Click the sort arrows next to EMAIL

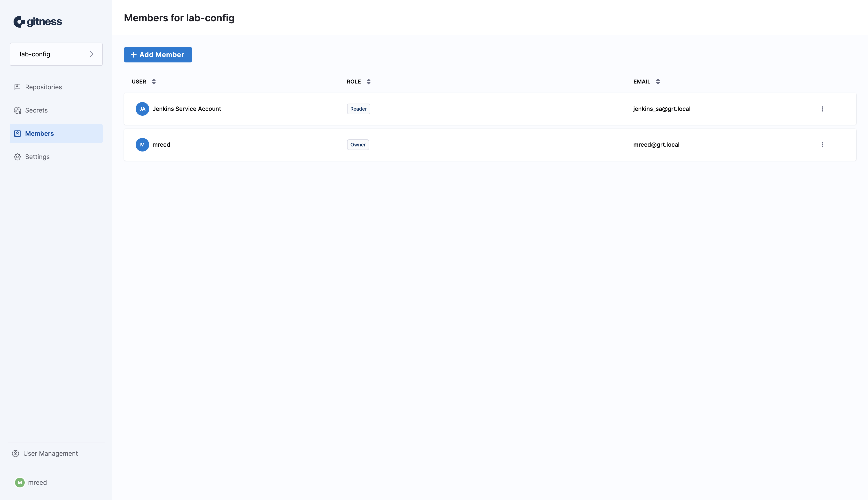(x=658, y=82)
